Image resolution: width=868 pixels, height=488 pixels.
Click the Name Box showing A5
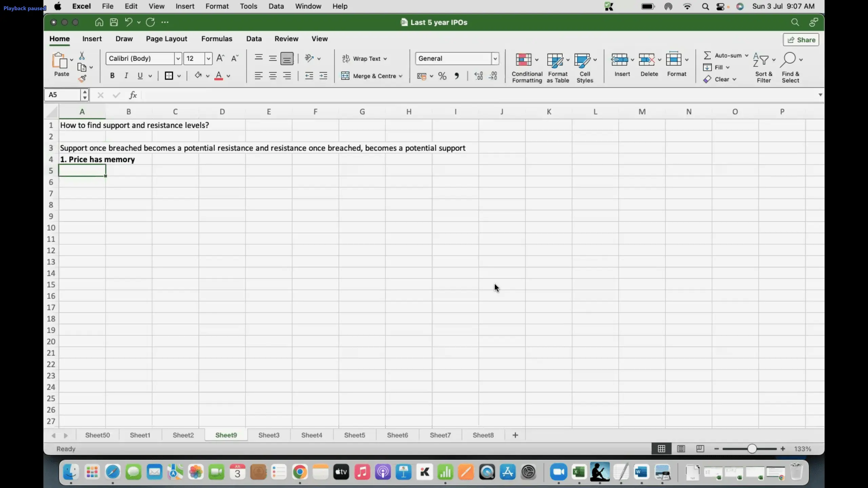[x=63, y=95]
